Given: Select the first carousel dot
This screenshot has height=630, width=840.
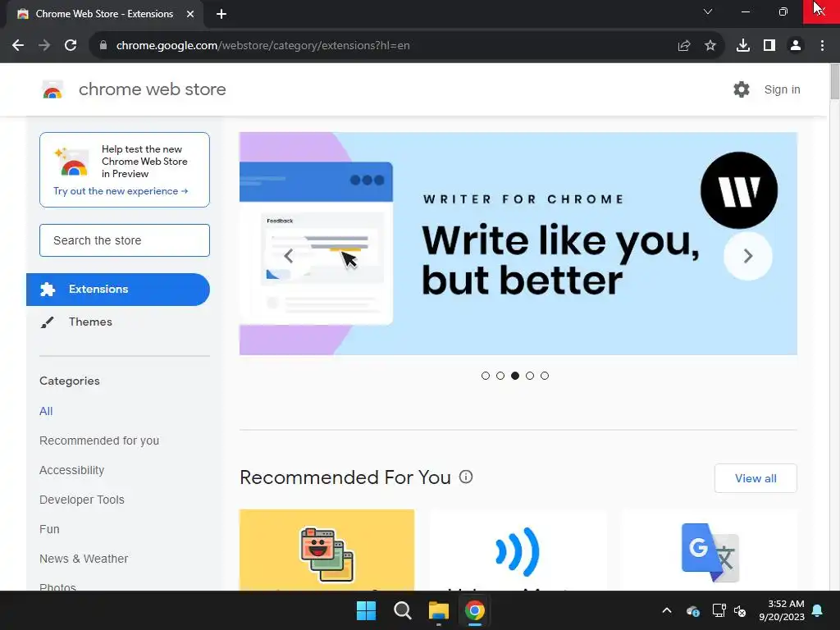Looking at the screenshot, I should point(486,376).
